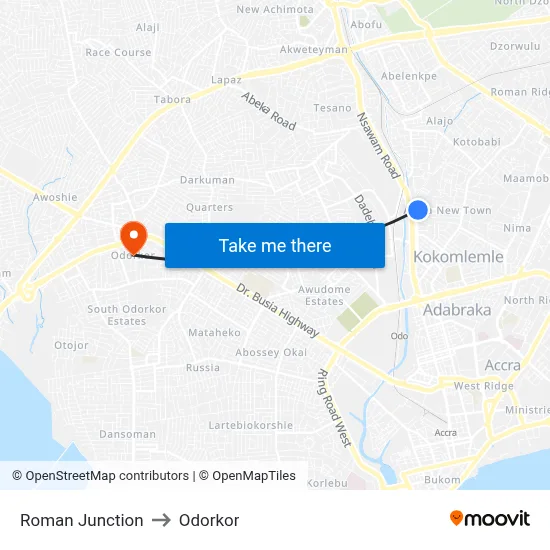
Task: Click the Accra city label
Action: point(503,365)
